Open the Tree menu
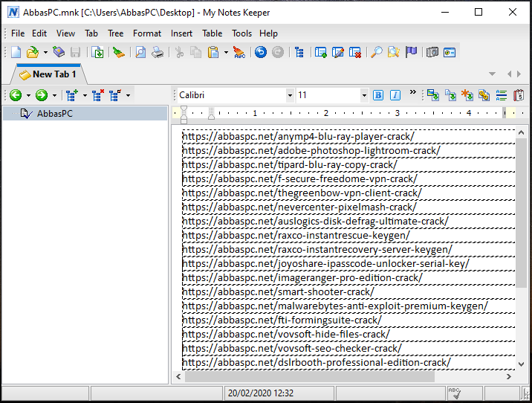This screenshot has width=532, height=403. click(x=116, y=33)
